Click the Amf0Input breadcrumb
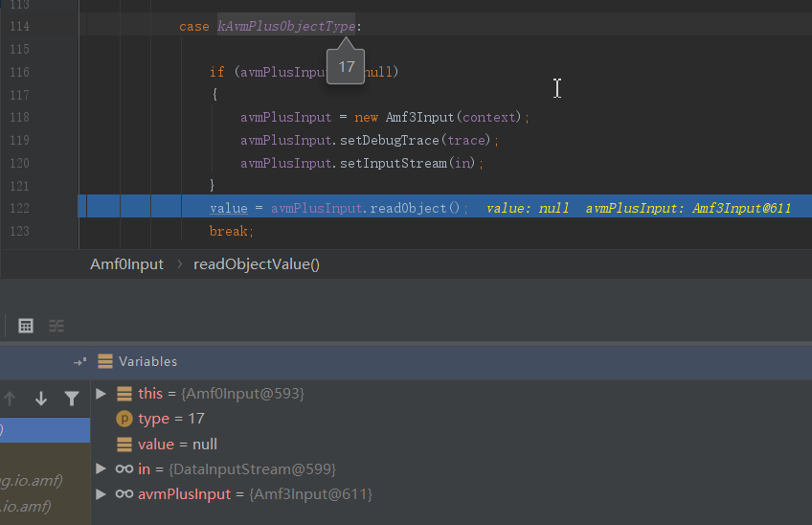The width and height of the screenshot is (812, 525). point(126,264)
